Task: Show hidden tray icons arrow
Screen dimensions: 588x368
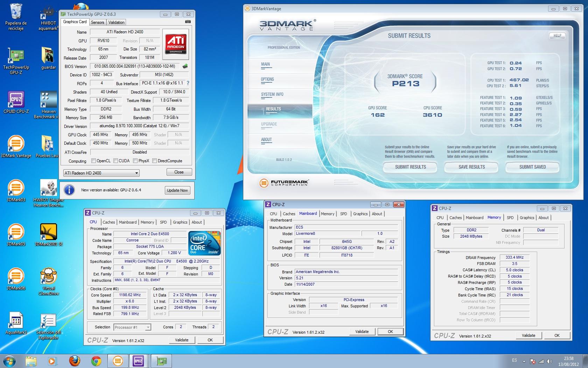Action: pyautogui.click(x=524, y=361)
